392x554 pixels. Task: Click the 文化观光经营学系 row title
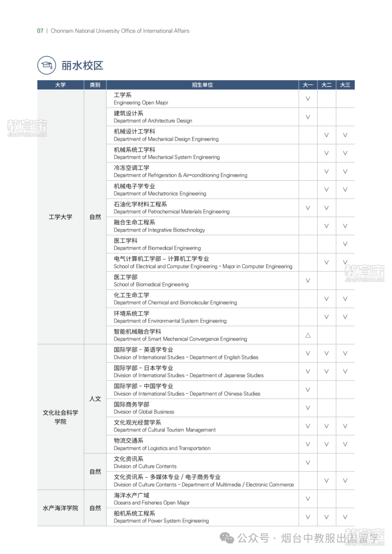[138, 422]
